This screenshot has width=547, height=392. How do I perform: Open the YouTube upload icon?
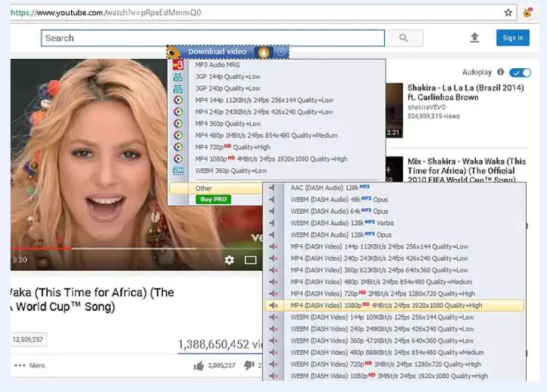pyautogui.click(x=475, y=38)
